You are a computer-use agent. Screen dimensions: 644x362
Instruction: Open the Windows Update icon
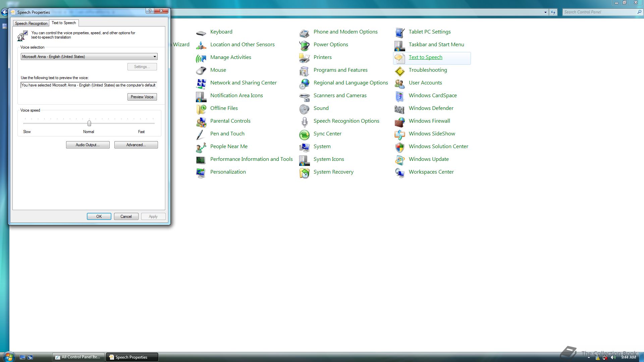[x=399, y=160]
